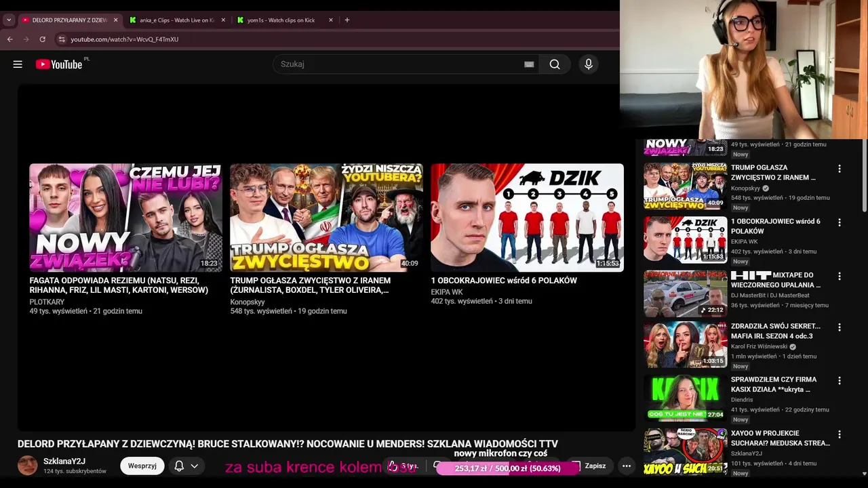
Task: Open sidebar thumbnail of 1 OBCOKRAJOWIEC video
Action: point(685,239)
